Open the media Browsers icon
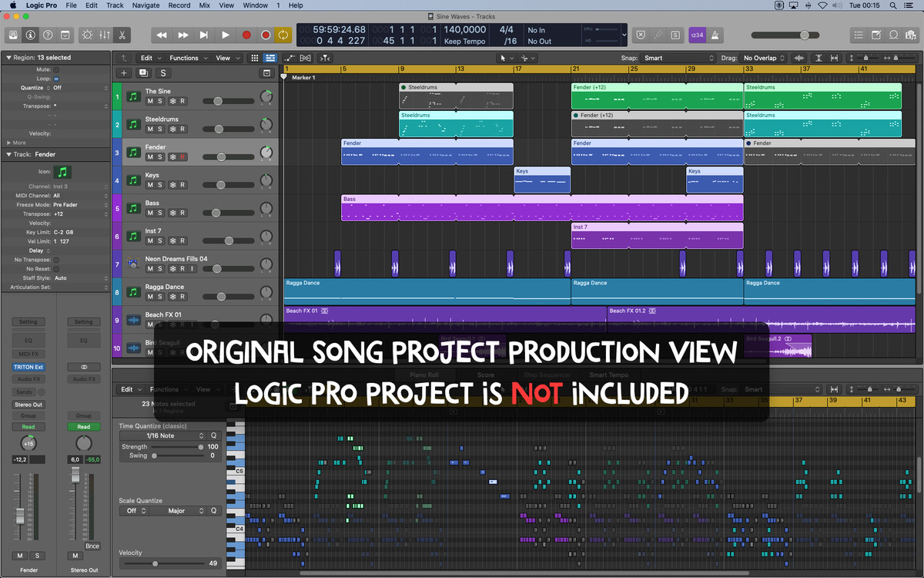This screenshot has width=924, height=578. point(912,35)
